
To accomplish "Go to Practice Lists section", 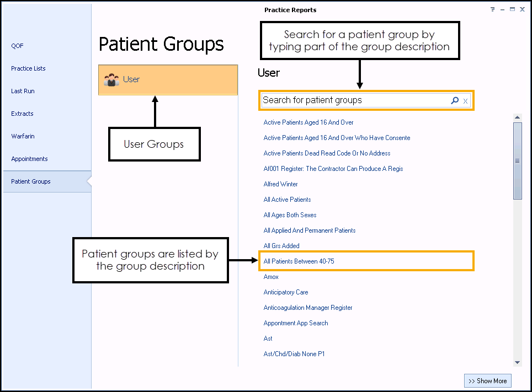I will point(28,68).
